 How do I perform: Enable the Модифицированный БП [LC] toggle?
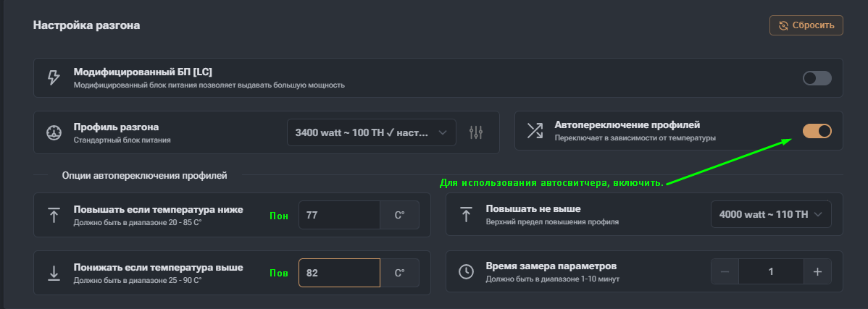tap(817, 78)
